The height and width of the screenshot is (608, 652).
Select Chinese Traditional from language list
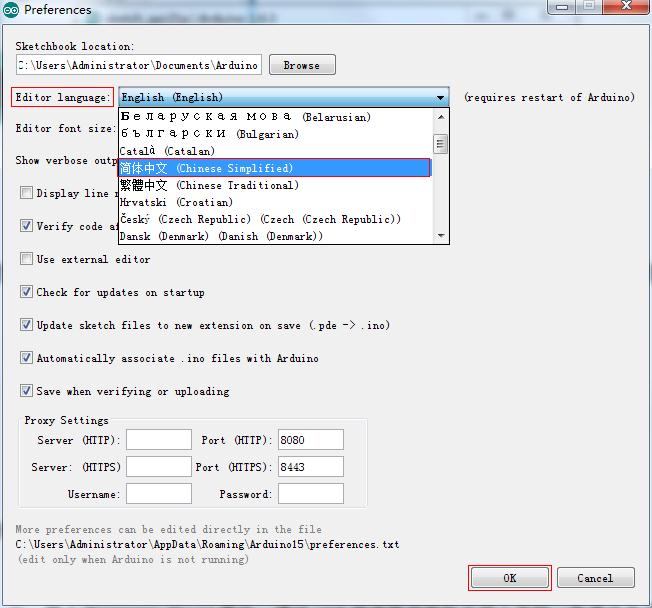coord(273,185)
